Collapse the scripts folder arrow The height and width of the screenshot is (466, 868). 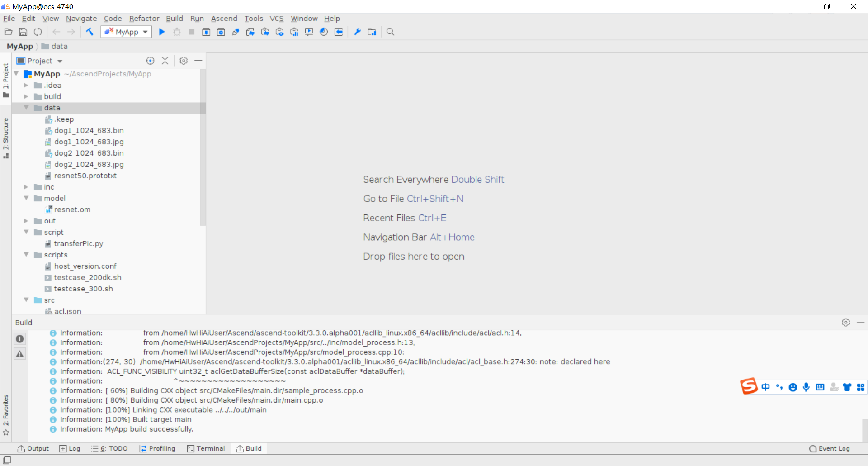click(26, 255)
